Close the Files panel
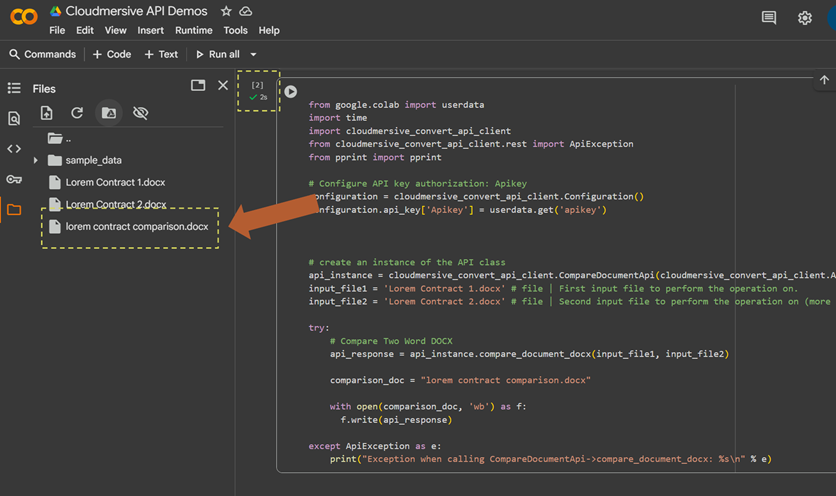The image size is (836, 496). coord(223,85)
